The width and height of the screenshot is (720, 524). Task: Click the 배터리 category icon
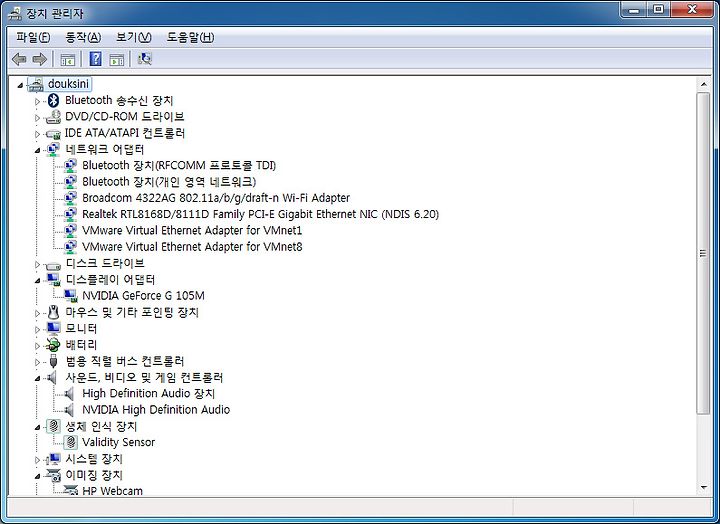click(x=54, y=344)
